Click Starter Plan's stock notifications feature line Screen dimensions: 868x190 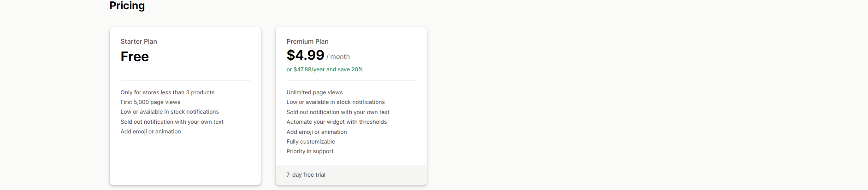point(170,112)
